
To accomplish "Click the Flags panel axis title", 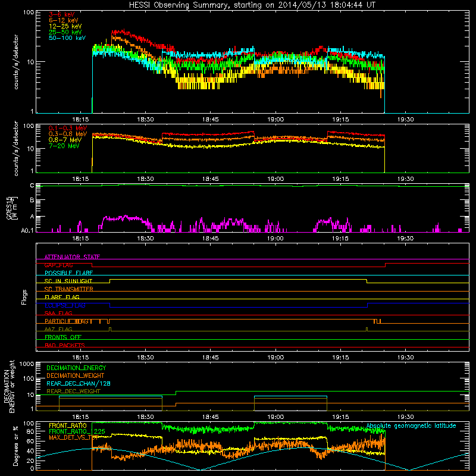I will point(24,297).
